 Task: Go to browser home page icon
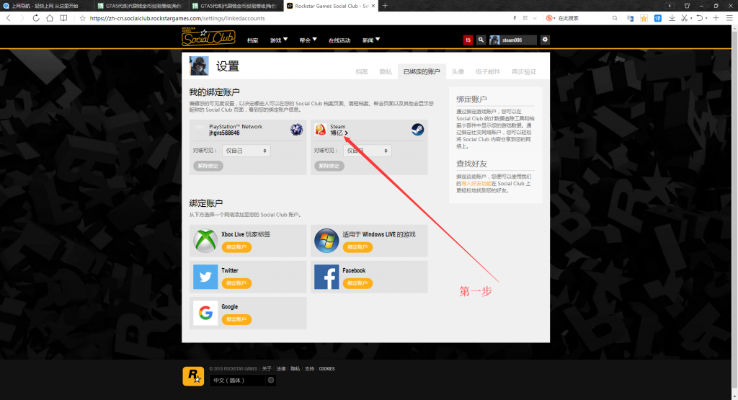50,18
